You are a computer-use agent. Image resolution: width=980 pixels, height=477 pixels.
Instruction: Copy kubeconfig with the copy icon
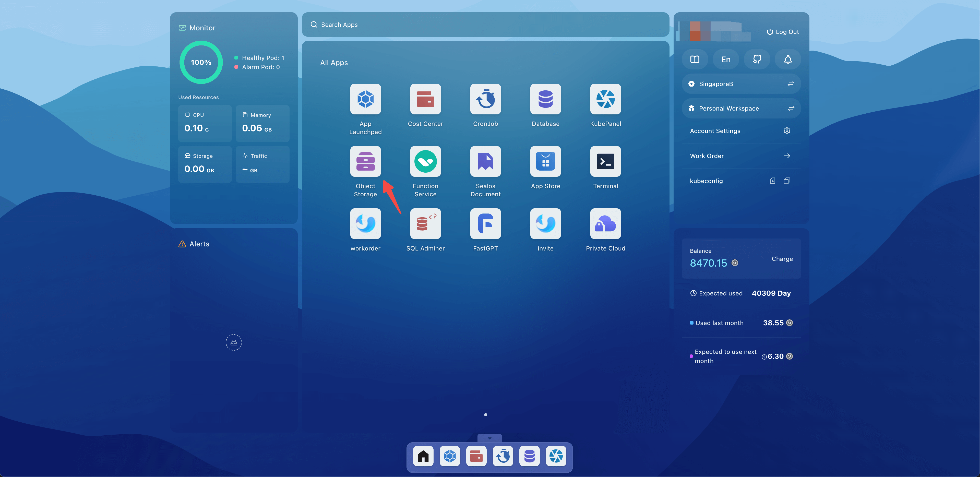[x=787, y=181]
